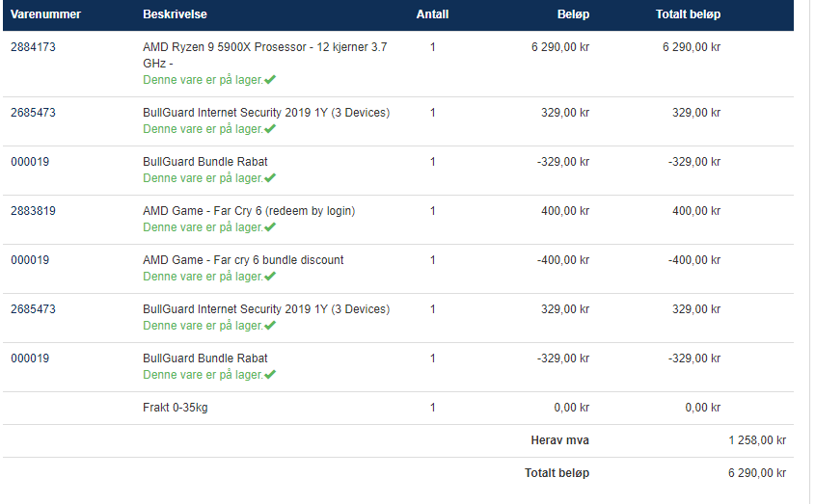
Task: Click item number 2884173
Action: click(x=33, y=47)
